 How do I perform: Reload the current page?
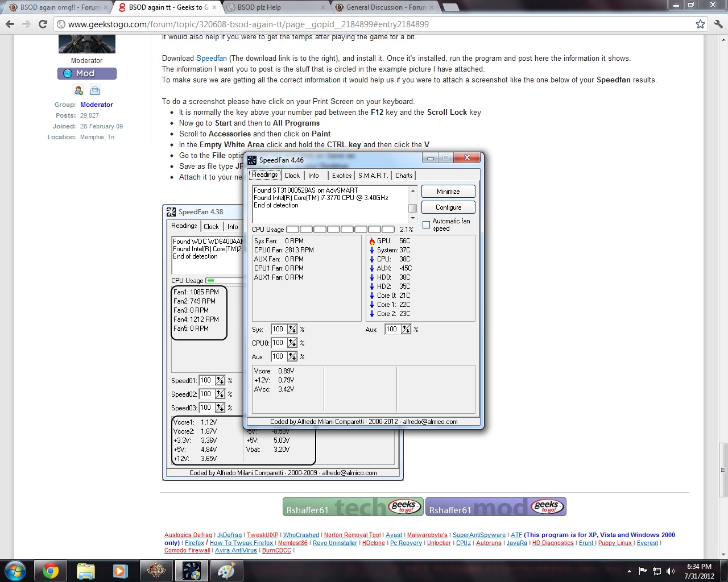click(x=43, y=24)
